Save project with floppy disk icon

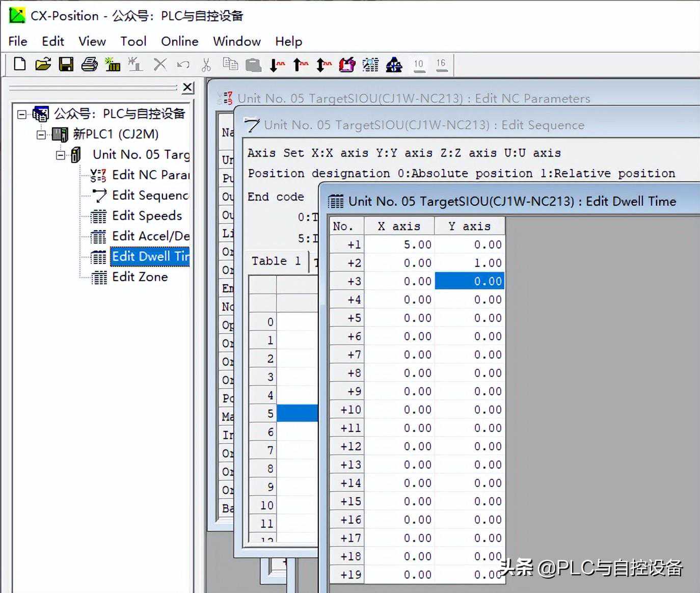[66, 64]
